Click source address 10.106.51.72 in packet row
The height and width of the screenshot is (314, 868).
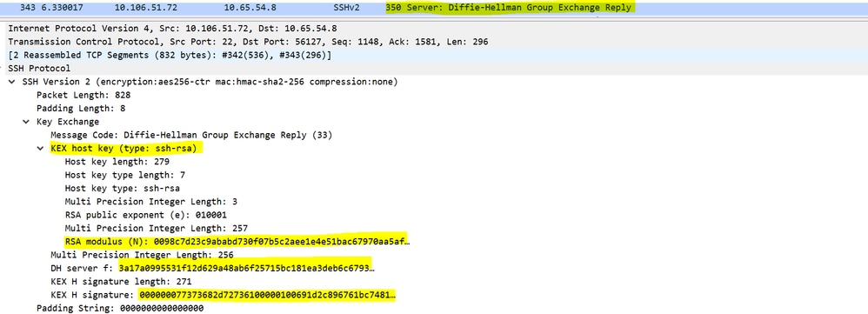point(145,8)
